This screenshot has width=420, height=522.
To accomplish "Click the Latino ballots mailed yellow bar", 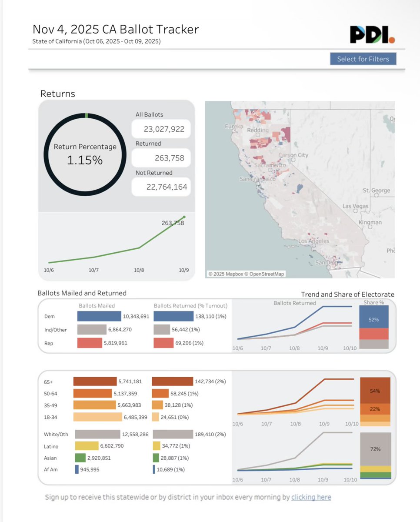I will [87, 446].
